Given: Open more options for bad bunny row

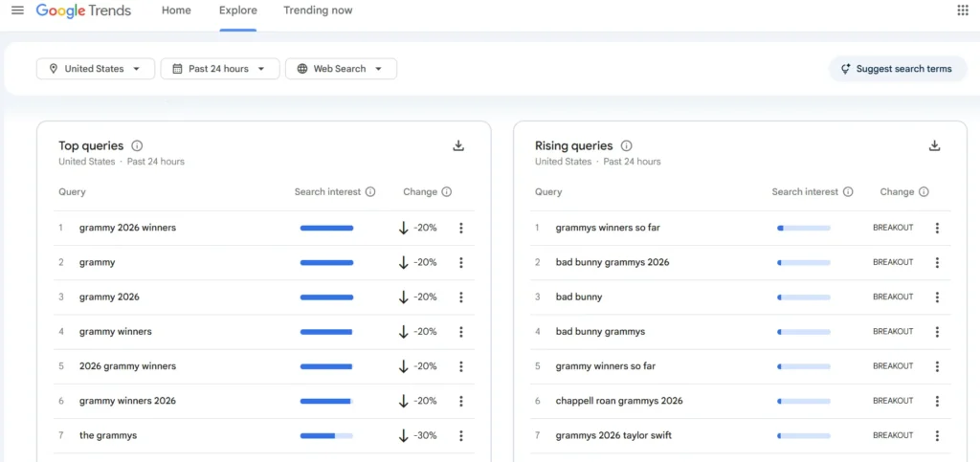Looking at the screenshot, I should click(937, 297).
